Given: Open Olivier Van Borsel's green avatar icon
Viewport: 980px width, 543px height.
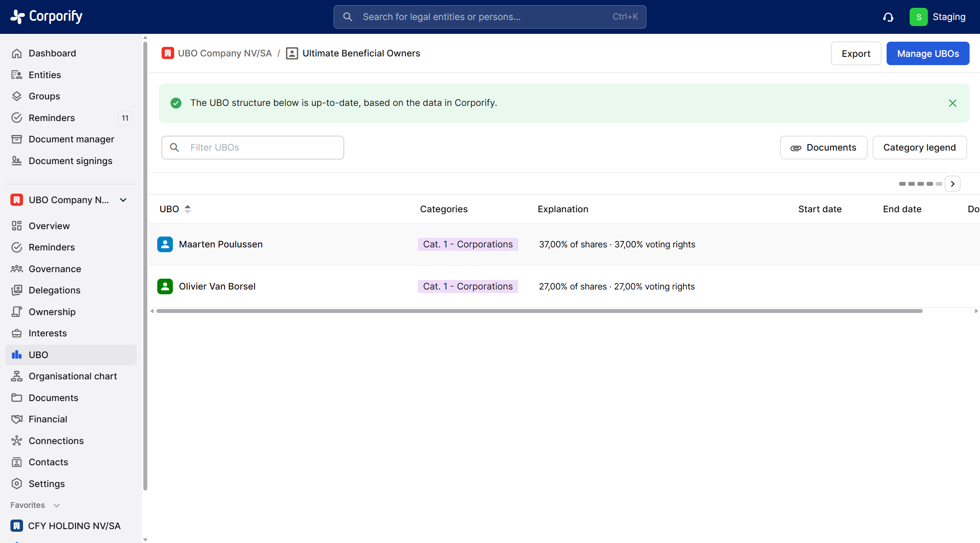Looking at the screenshot, I should [165, 286].
